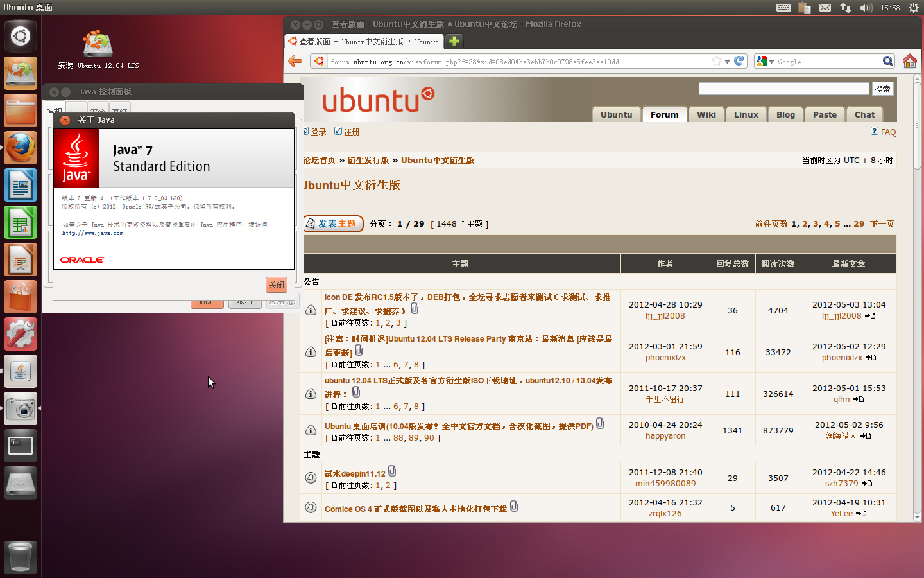
Task: Click the Java control panel launcher icon
Action: 21,371
